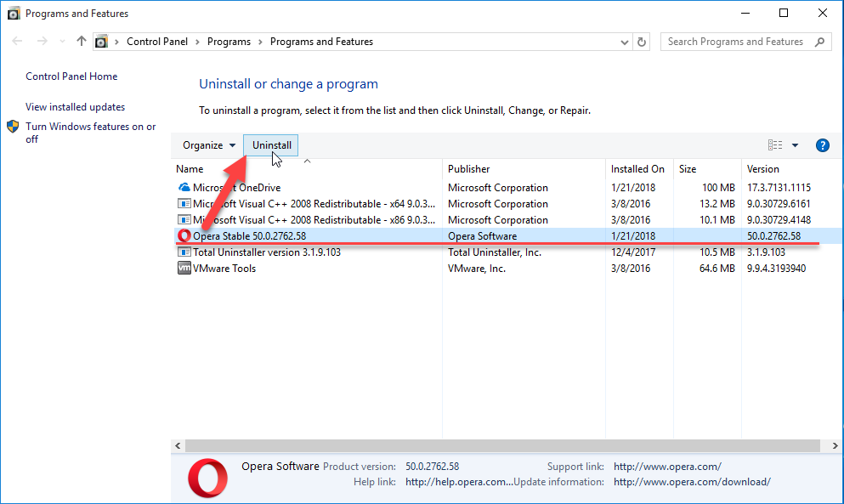Click the horizontal scrollbar thumb

tap(502, 446)
